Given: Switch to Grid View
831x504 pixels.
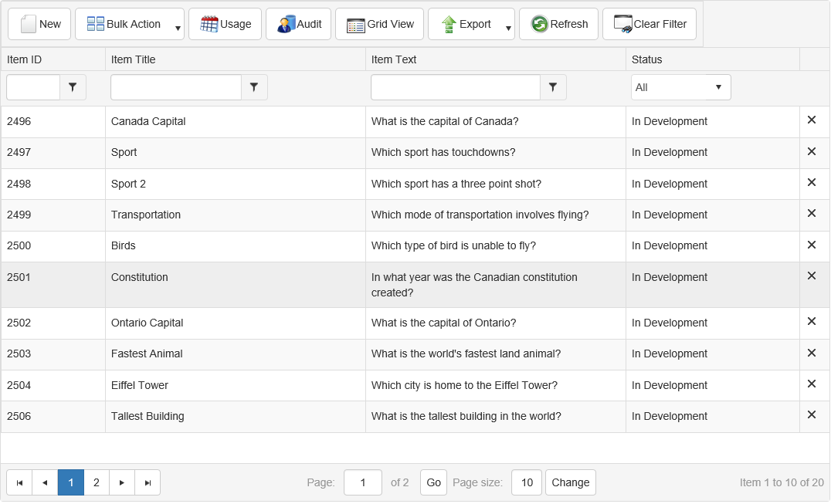Looking at the screenshot, I should click(x=380, y=24).
